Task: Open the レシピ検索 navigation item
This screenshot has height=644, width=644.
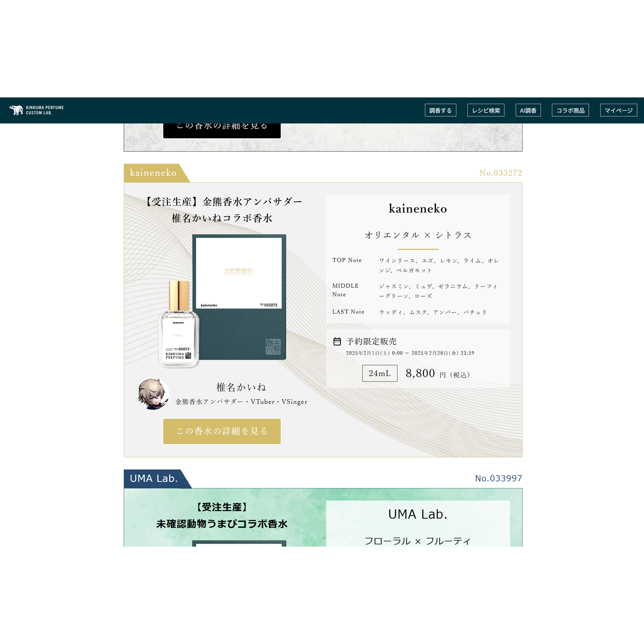Action: tap(486, 110)
